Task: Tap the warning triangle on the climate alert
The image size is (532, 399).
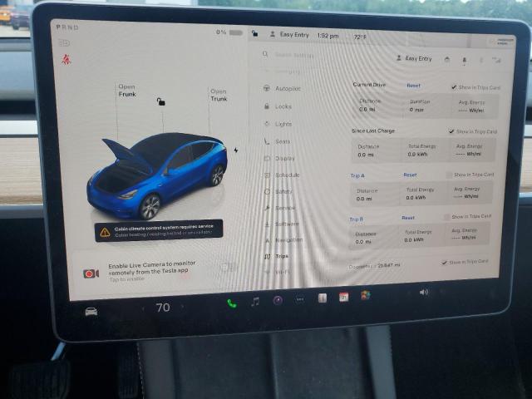Action: [x=105, y=233]
